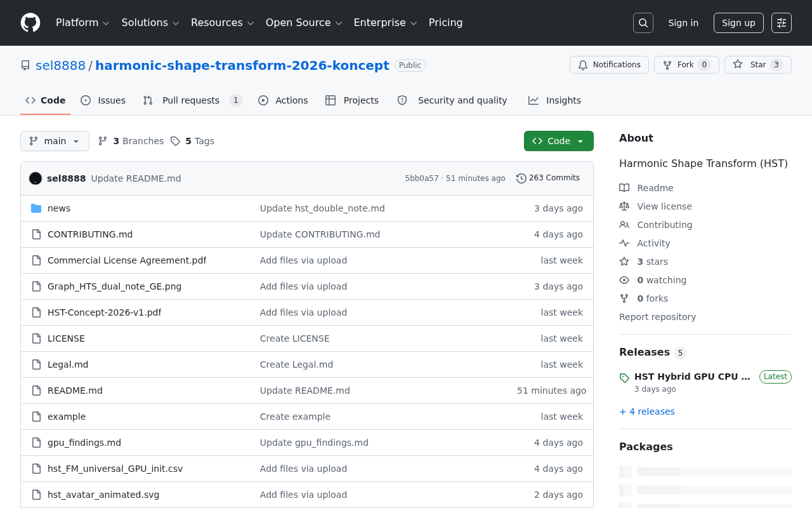Expand the Platform menu
The height and width of the screenshot is (508, 812).
82,23
